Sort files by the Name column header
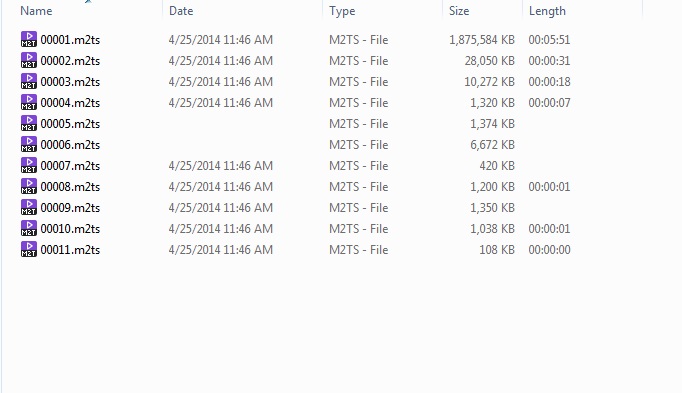 (36, 11)
